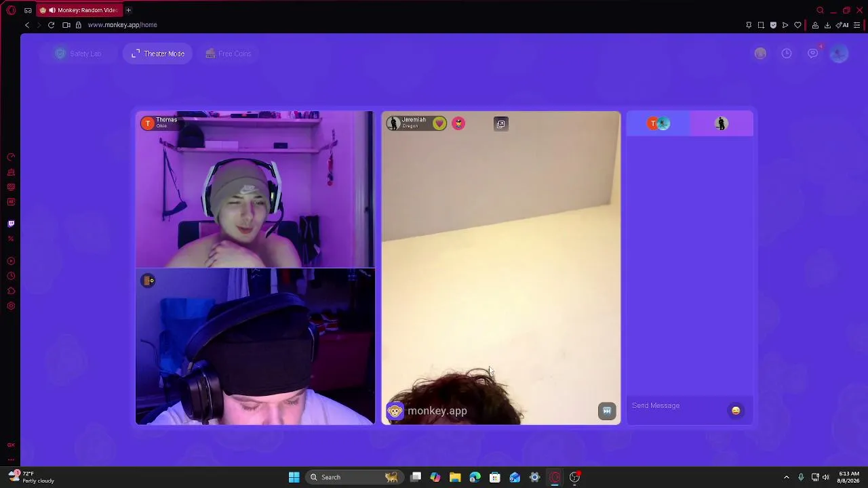The width and height of the screenshot is (868, 488).
Task: Open the emoji picker in chat
Action: (736, 410)
